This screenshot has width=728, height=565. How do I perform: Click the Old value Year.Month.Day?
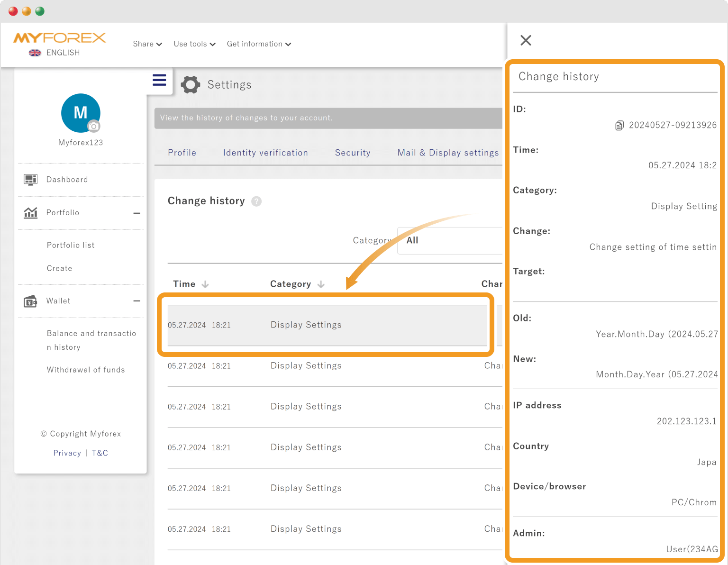657,334
